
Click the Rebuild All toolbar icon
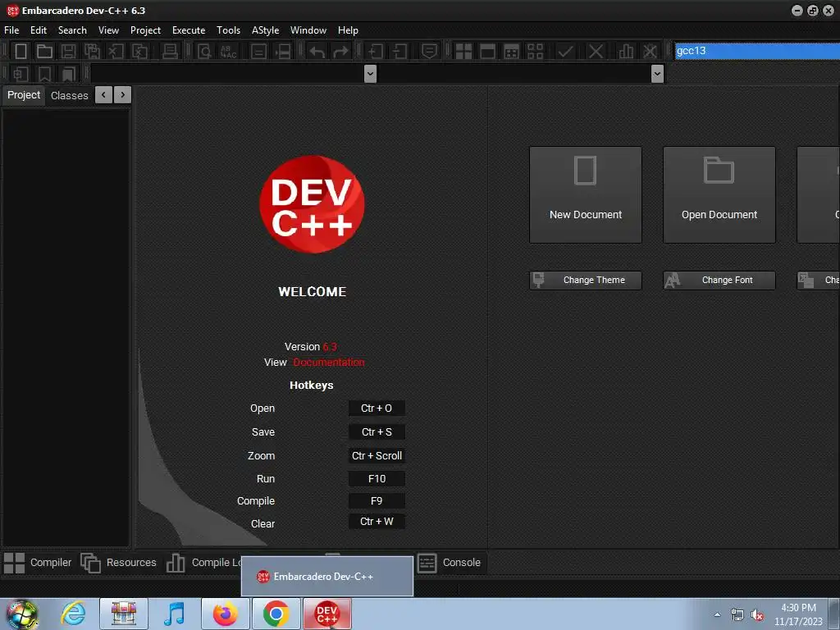tap(535, 52)
